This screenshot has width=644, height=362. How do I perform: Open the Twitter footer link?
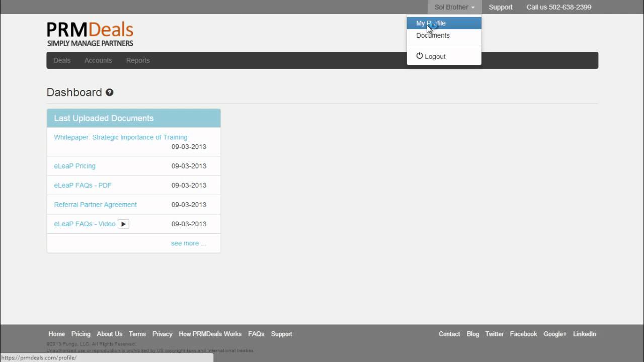click(495, 334)
